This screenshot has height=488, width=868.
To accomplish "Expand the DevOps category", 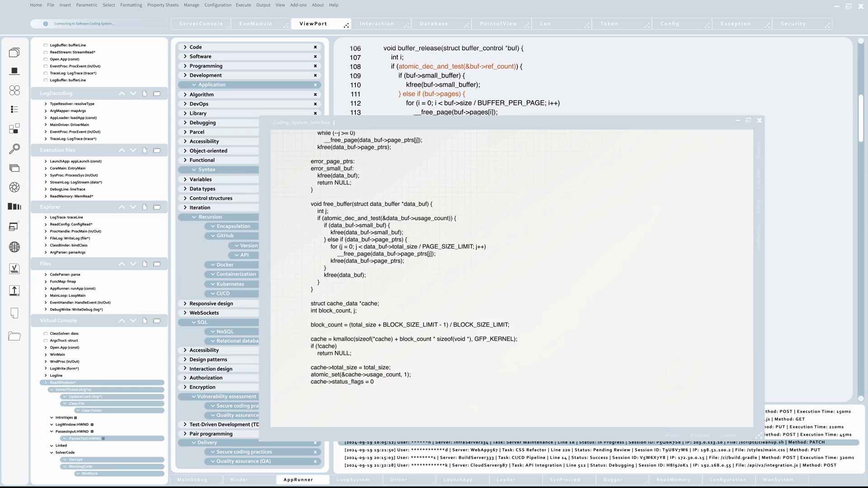I will [x=185, y=104].
